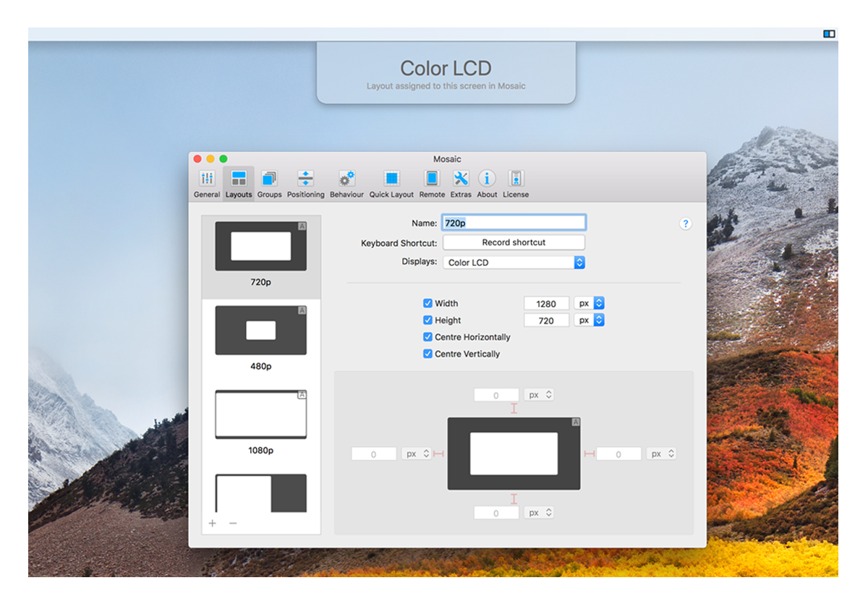
Task: Open the left margin px unit dropdown
Action: [x=417, y=453]
